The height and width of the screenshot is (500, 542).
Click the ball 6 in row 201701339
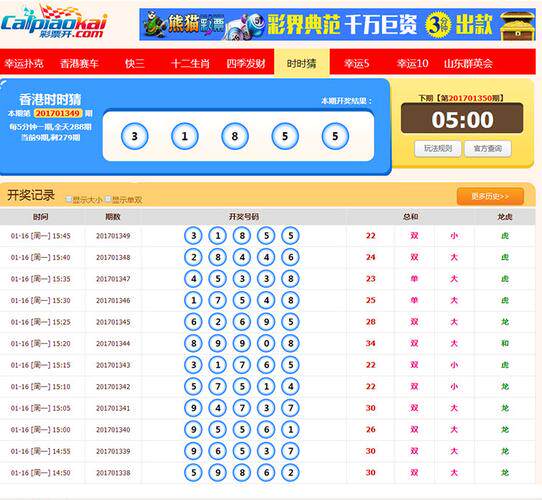(x=218, y=451)
